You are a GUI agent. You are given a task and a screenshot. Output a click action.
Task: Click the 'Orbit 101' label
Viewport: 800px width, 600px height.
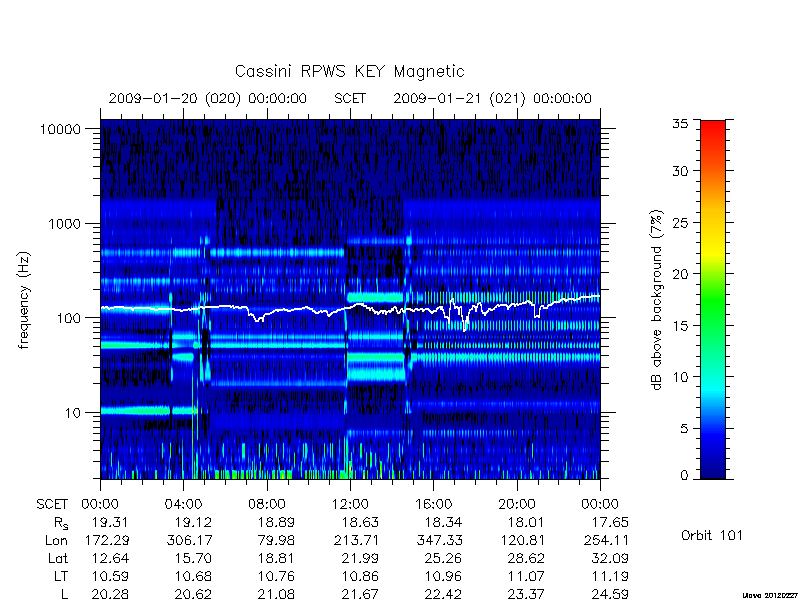712,536
